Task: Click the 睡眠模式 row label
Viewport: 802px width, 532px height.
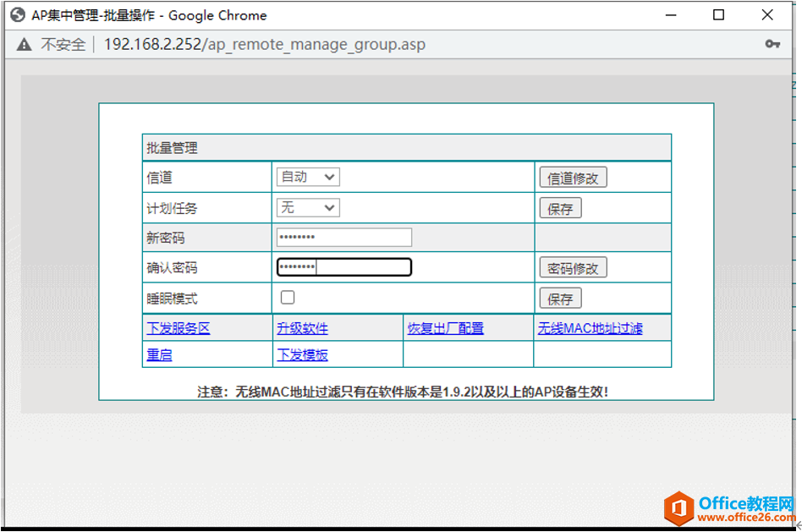Action: [172, 299]
